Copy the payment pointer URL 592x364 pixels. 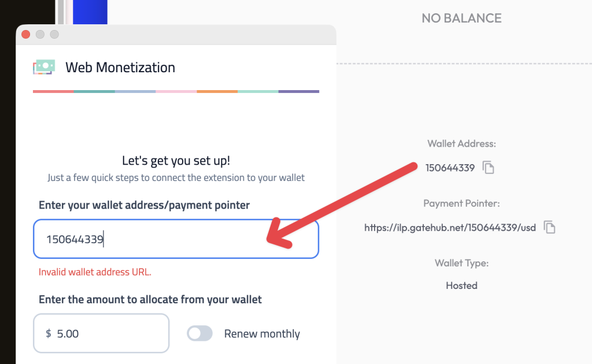[x=550, y=228]
